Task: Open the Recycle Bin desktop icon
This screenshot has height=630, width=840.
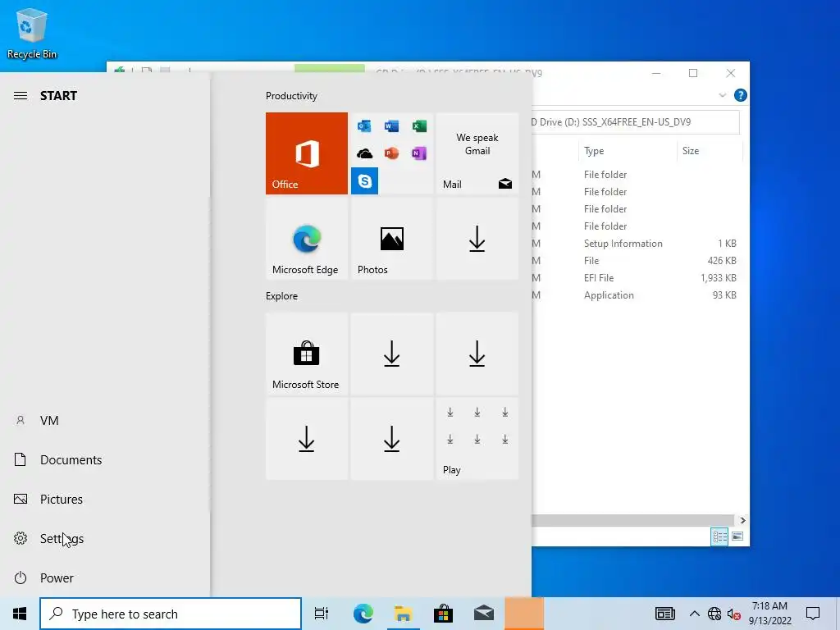Action: pyautogui.click(x=32, y=33)
